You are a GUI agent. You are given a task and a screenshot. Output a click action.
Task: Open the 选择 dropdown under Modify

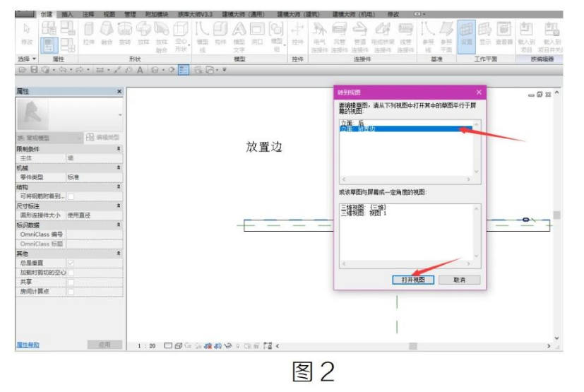[x=27, y=59]
